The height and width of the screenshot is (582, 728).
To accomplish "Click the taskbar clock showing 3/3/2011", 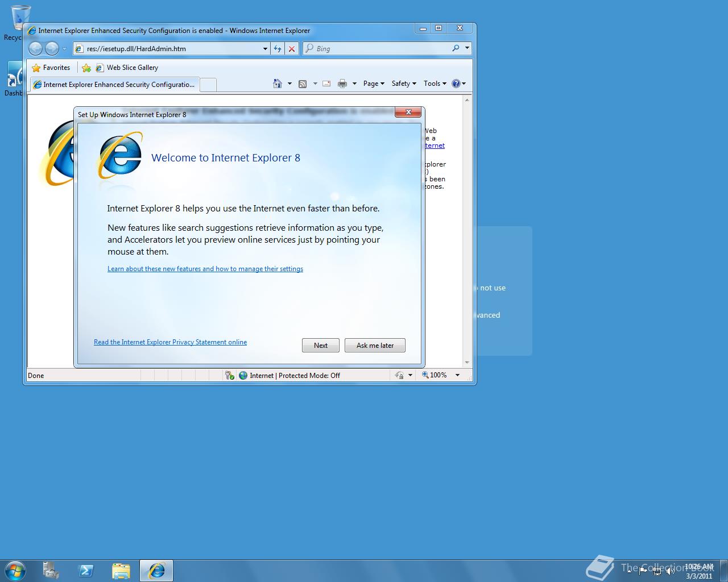I will (x=699, y=571).
